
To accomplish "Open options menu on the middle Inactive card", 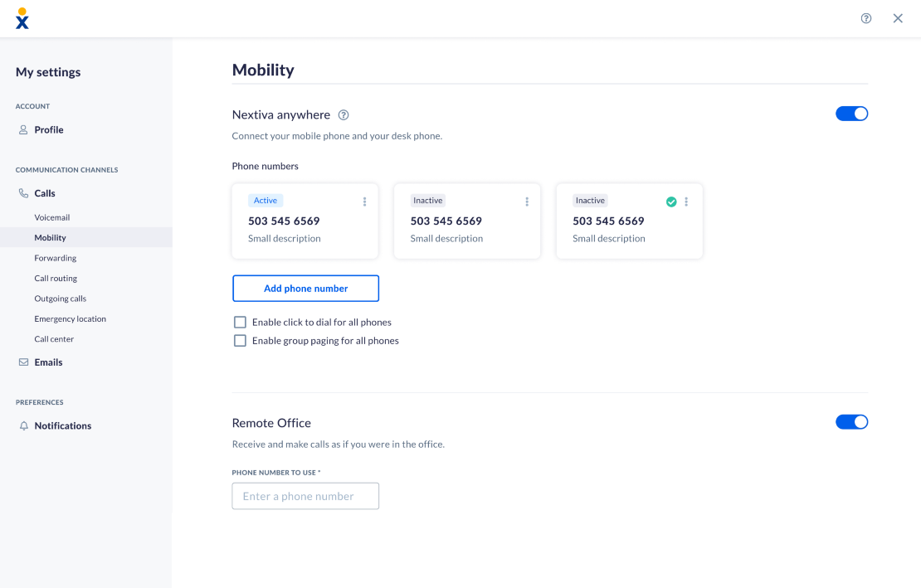I will coord(527,202).
